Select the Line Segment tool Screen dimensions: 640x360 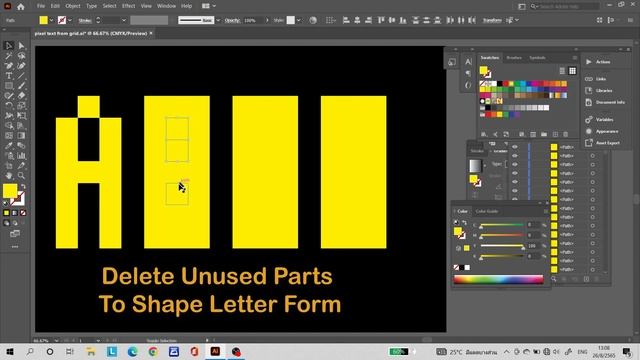click(21, 76)
